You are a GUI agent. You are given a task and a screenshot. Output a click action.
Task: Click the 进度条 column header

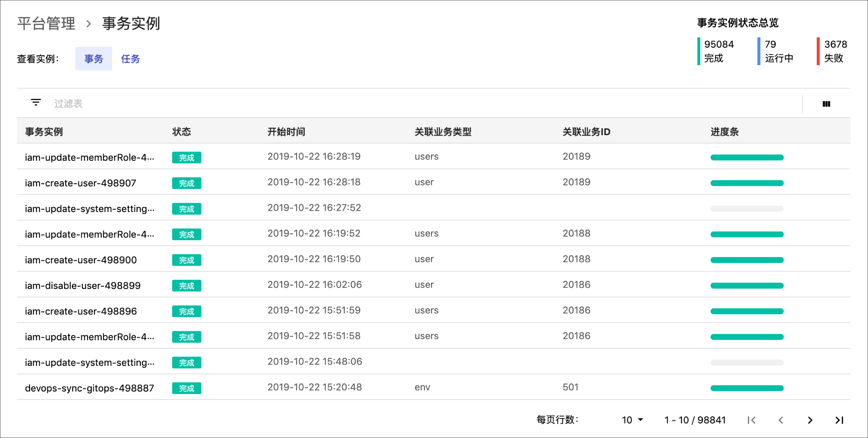725,132
